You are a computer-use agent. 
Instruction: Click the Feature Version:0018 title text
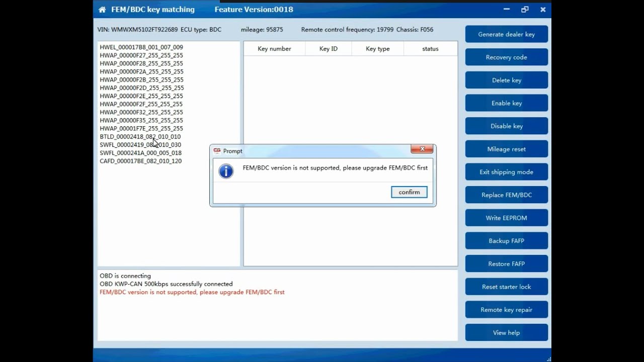pos(254,10)
